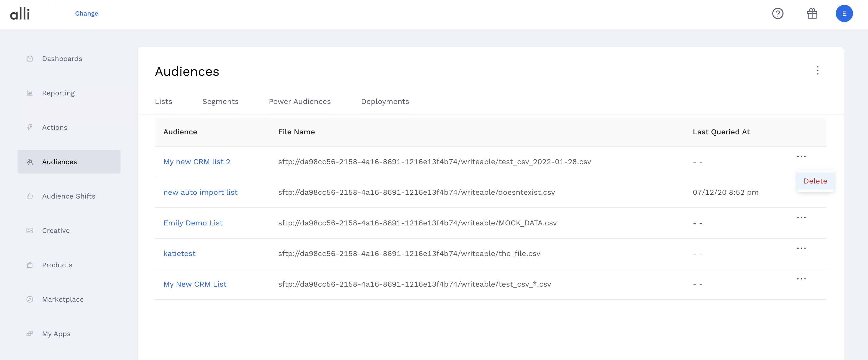868x360 pixels.
Task: Navigate to the Creative section
Action: [56, 231]
